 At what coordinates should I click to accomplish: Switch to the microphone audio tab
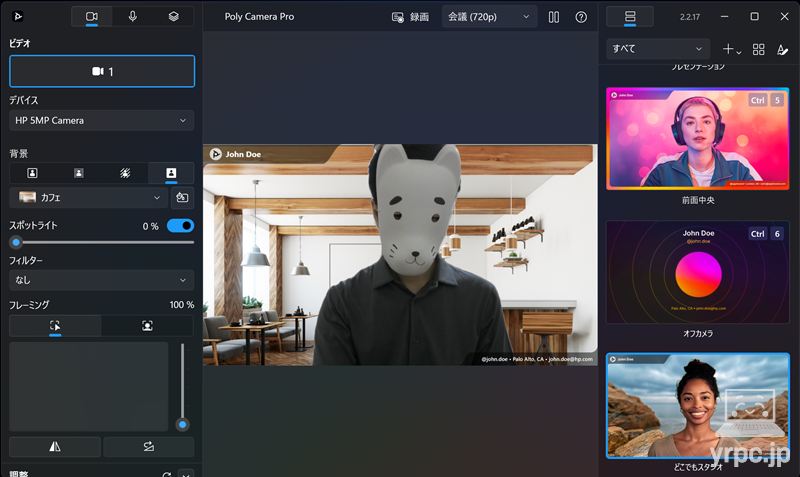pos(133,16)
